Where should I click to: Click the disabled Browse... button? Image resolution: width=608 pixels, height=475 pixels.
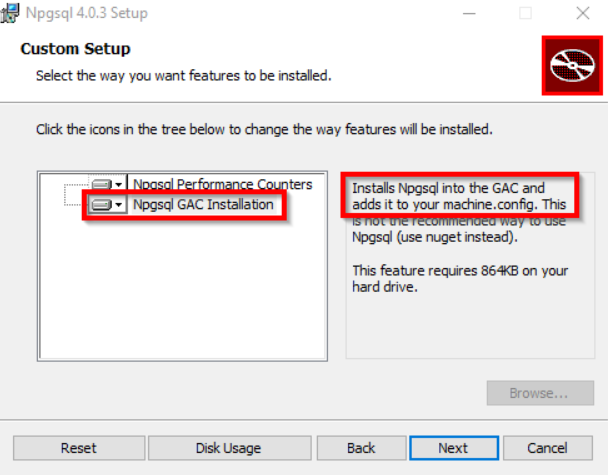click(540, 393)
